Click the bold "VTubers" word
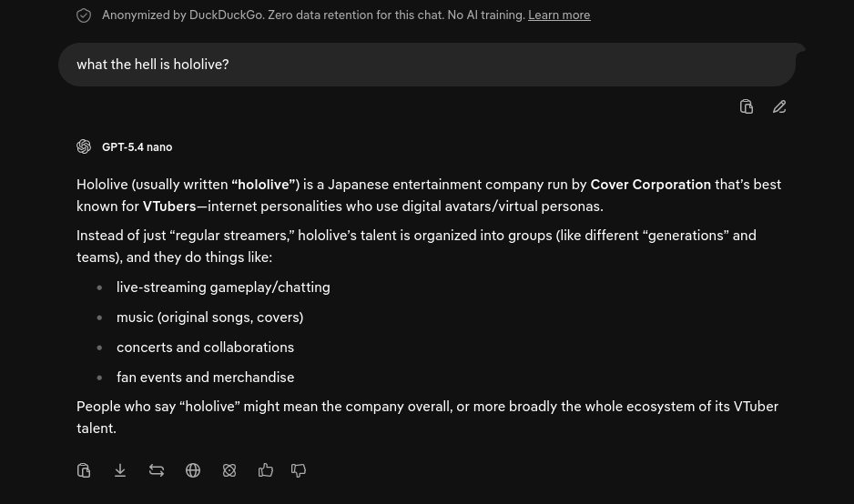854x504 pixels. (168, 207)
